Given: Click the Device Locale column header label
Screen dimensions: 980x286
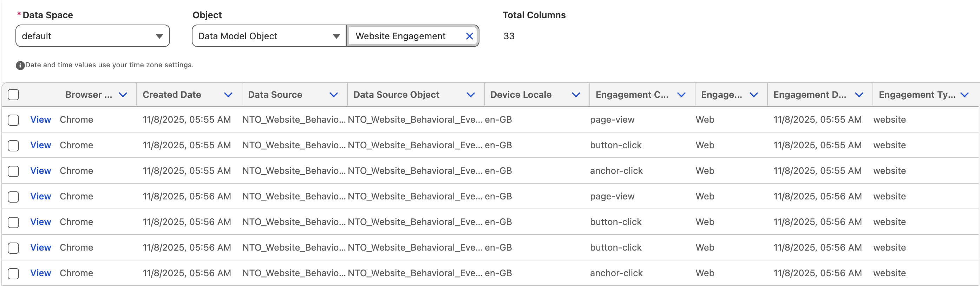Looking at the screenshot, I should 521,95.
